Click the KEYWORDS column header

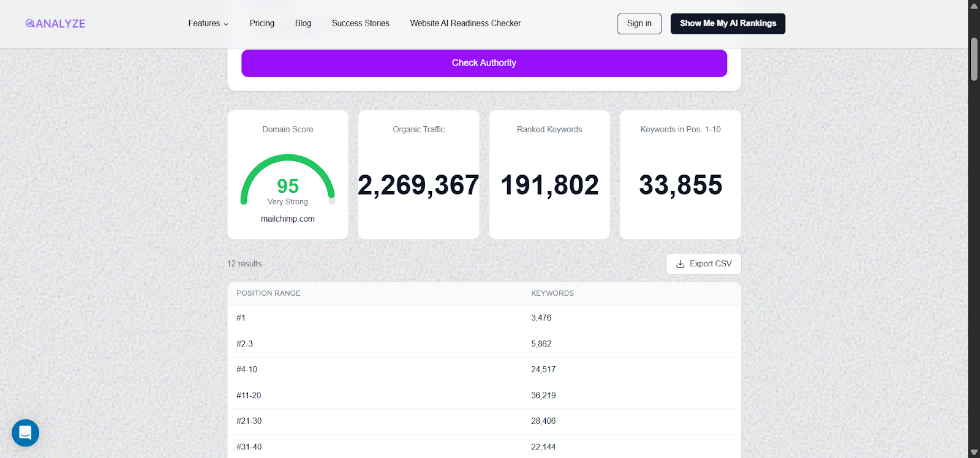click(x=552, y=293)
